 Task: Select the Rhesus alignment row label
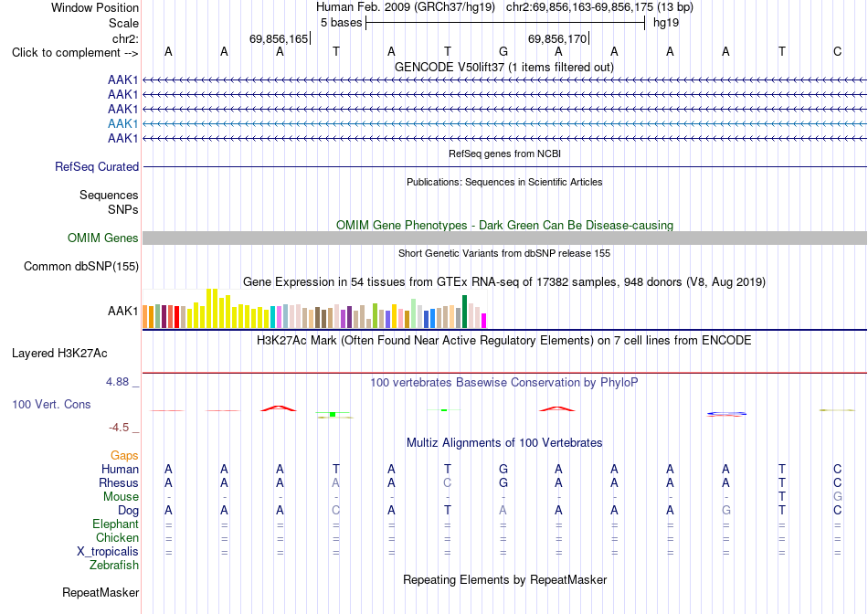(x=119, y=482)
